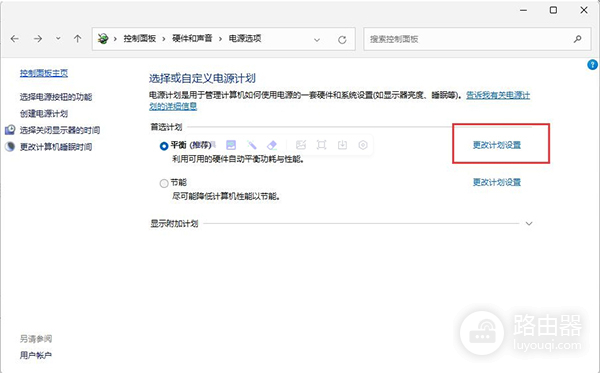Open 选择电源按钮的功能 in the sidebar
This screenshot has height=373, width=600.
click(56, 97)
